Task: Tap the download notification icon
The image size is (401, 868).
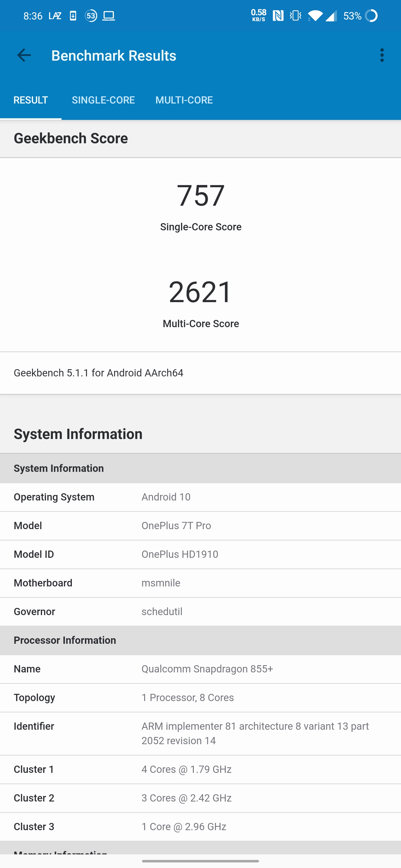Action: [x=73, y=16]
